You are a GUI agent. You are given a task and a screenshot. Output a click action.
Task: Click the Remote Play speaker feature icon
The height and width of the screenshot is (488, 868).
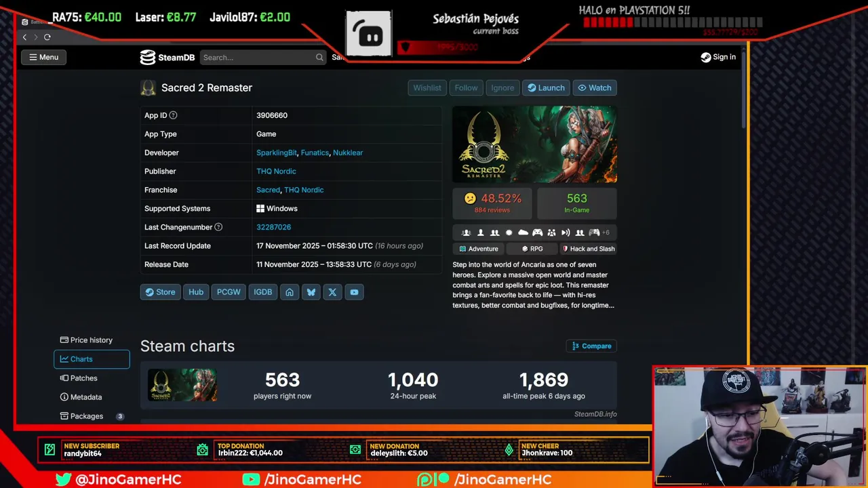[x=566, y=232]
